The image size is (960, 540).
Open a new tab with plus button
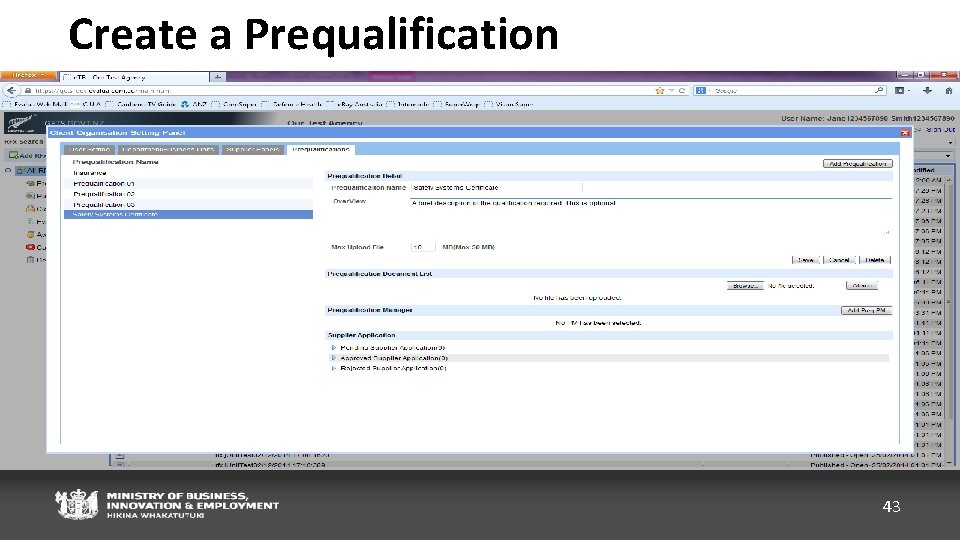(x=217, y=77)
